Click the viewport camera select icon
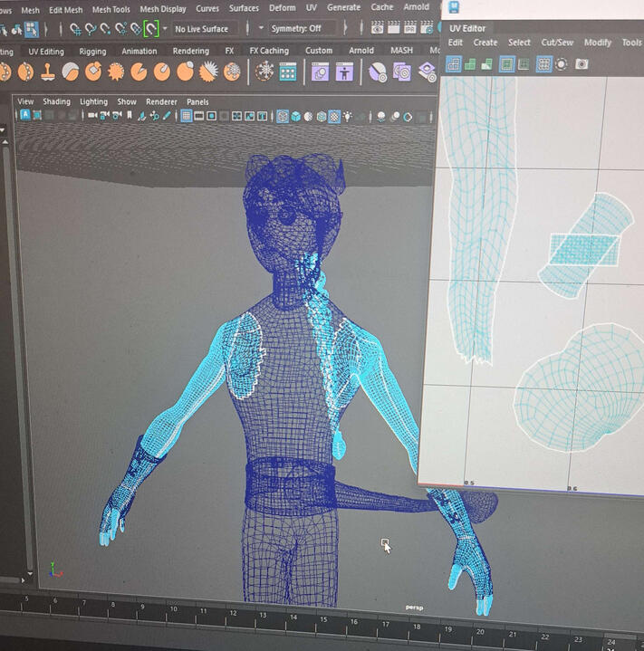Viewport: 644px width, 651px height. [92, 116]
